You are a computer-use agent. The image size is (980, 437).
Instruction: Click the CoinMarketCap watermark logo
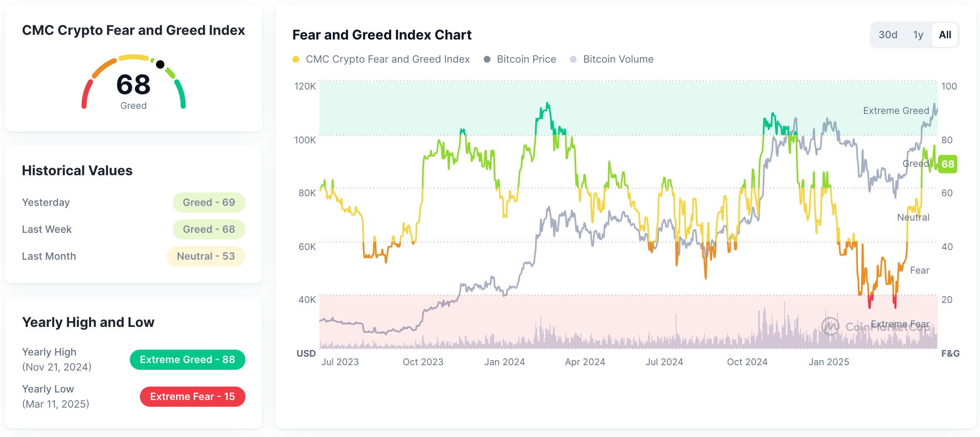[830, 326]
